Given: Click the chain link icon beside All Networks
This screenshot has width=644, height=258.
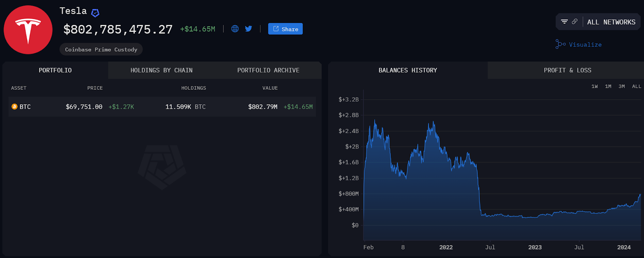Looking at the screenshot, I should (x=575, y=21).
